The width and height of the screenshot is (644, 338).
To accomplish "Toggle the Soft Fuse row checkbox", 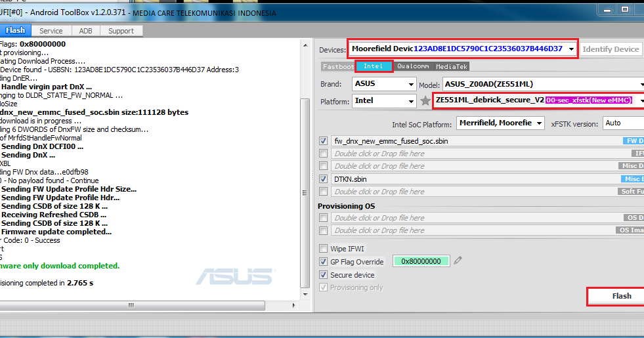I will point(323,192).
